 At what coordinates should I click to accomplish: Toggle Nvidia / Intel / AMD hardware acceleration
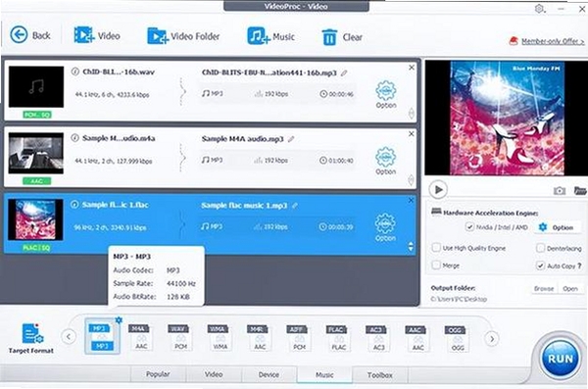469,226
